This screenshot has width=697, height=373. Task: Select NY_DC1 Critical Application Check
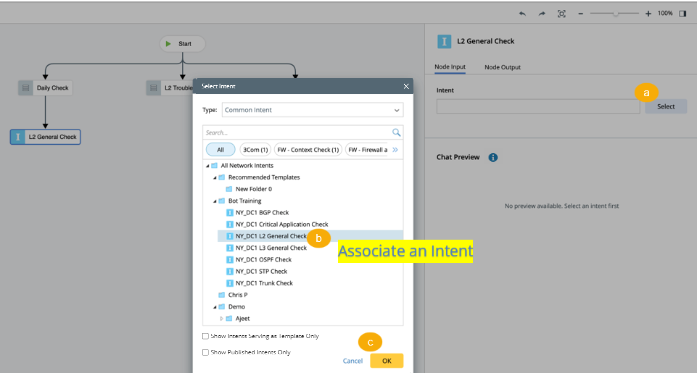pyautogui.click(x=282, y=224)
